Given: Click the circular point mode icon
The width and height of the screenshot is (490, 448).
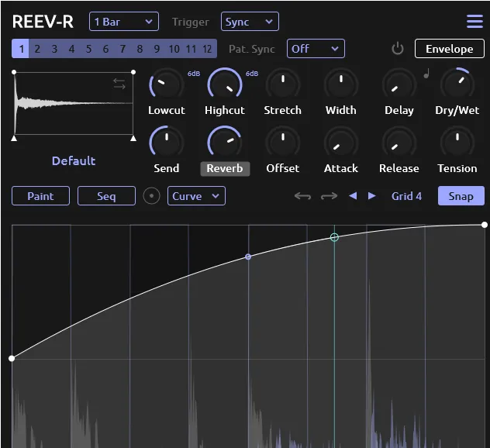Looking at the screenshot, I should click(151, 196).
